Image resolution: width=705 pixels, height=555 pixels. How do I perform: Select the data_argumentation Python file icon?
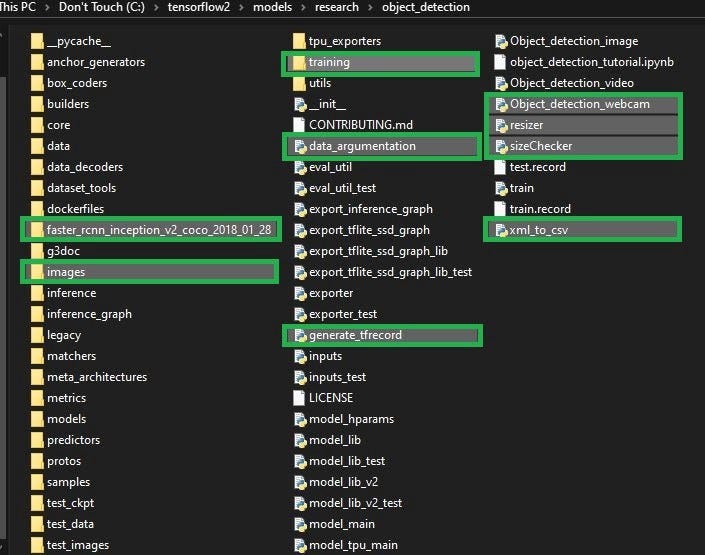[x=300, y=146]
